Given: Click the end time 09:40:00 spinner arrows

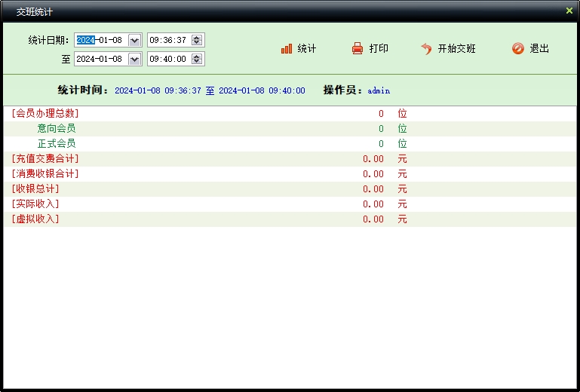Looking at the screenshot, I should coord(197,59).
